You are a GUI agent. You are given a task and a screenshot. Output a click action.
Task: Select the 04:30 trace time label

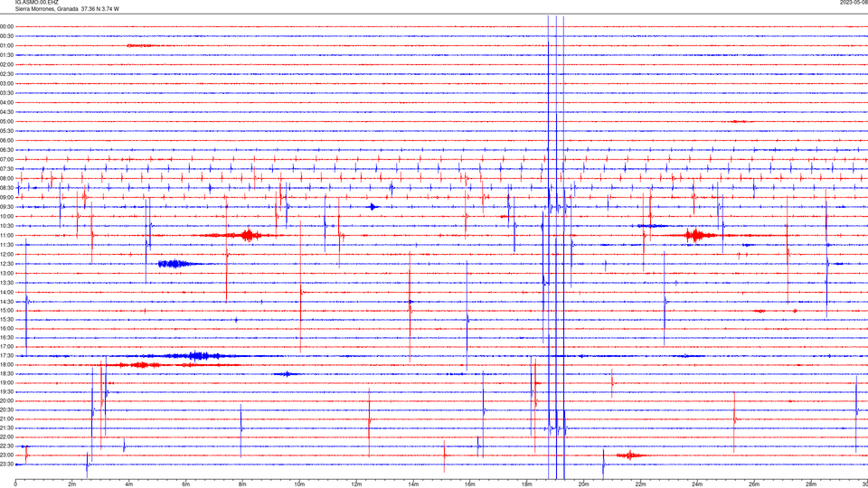[x=6, y=112]
